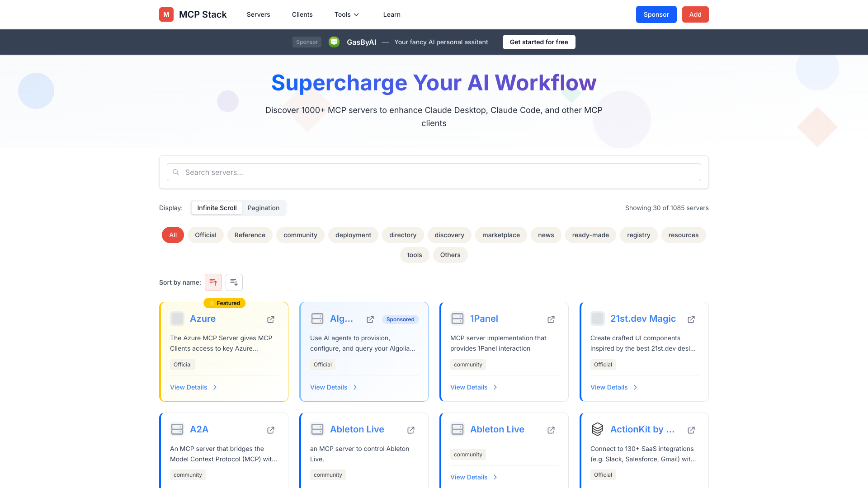This screenshot has height=488, width=868.
Task: Sort servers by name ascending
Action: (x=213, y=282)
